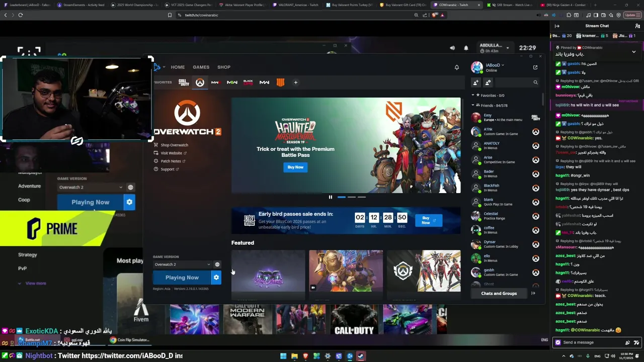Screen dimensions: 644x362
Task: Select friend Celestial in friends list
Action: click(506, 216)
